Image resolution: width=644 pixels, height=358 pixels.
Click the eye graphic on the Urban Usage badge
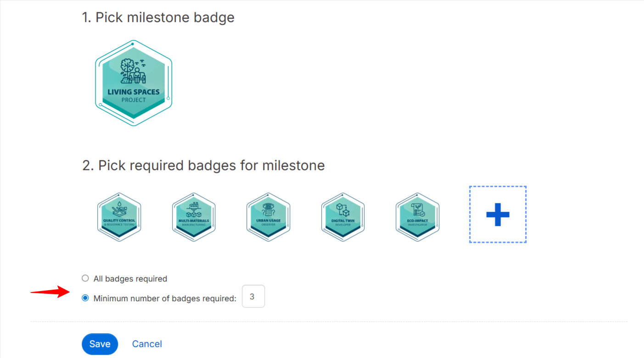(268, 207)
